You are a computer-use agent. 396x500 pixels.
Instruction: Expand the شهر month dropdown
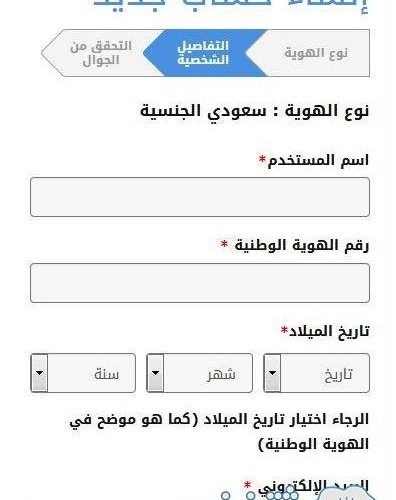point(199,373)
